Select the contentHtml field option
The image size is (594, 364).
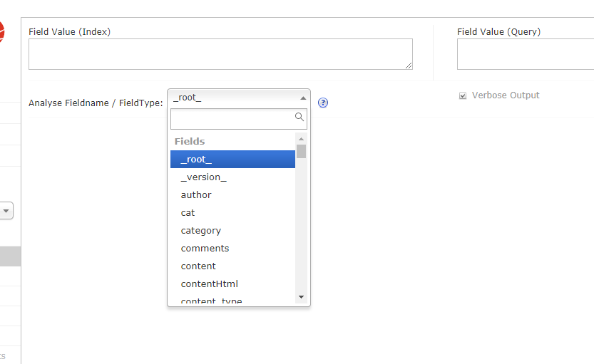pos(232,284)
